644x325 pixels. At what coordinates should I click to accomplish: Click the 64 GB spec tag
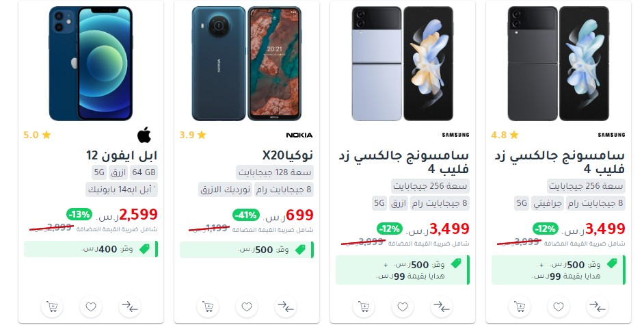pyautogui.click(x=144, y=172)
